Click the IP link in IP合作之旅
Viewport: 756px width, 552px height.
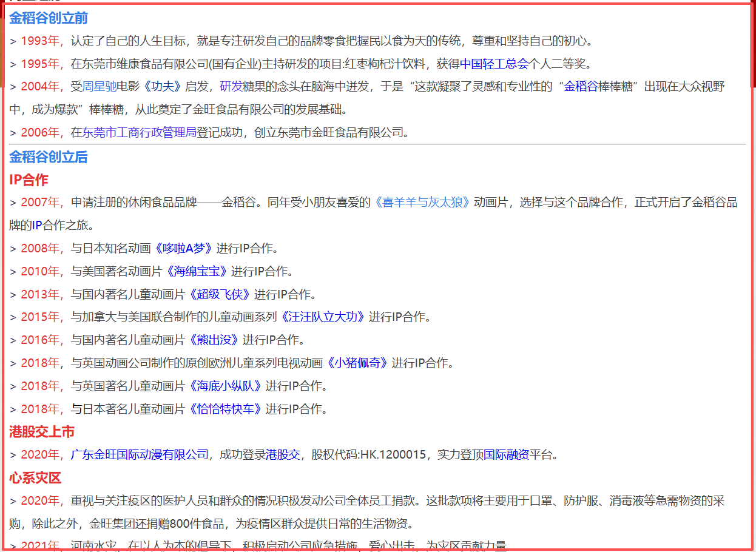pos(37,225)
